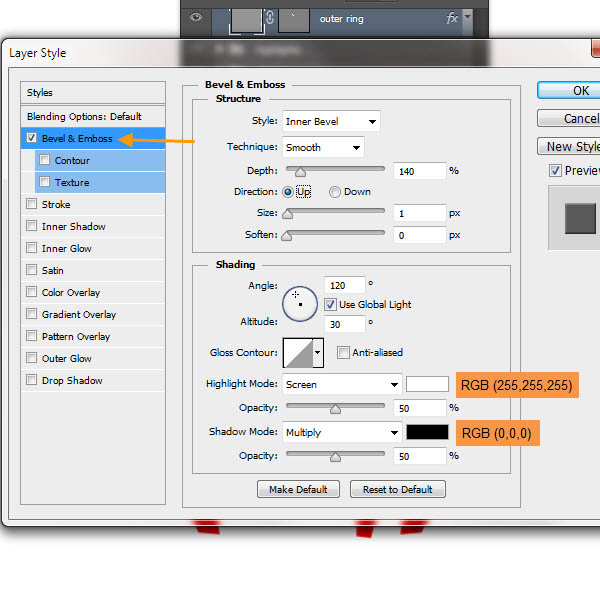Expand the Highlight Mode Screen dropdown
This screenshot has width=600, height=600.
pyautogui.click(x=342, y=384)
